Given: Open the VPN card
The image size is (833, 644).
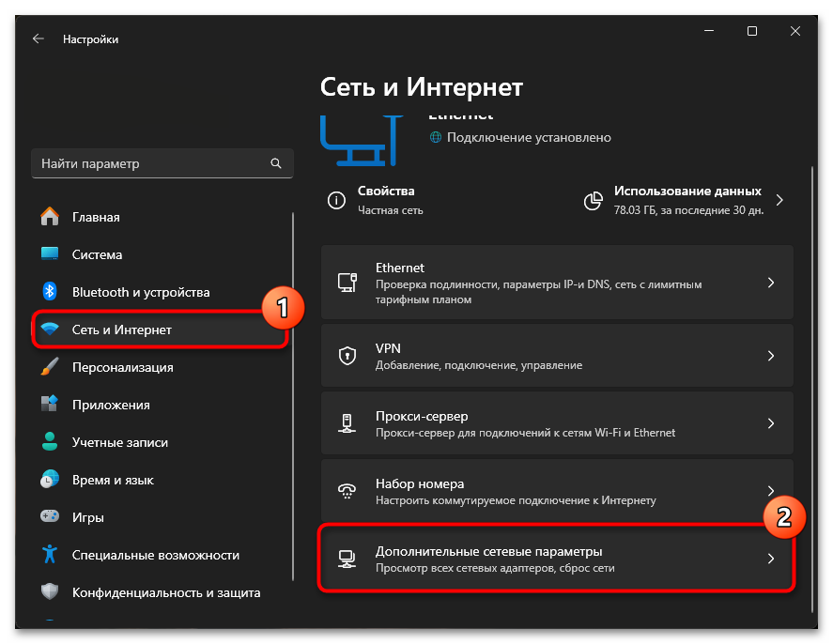Looking at the screenshot, I should coord(557,356).
